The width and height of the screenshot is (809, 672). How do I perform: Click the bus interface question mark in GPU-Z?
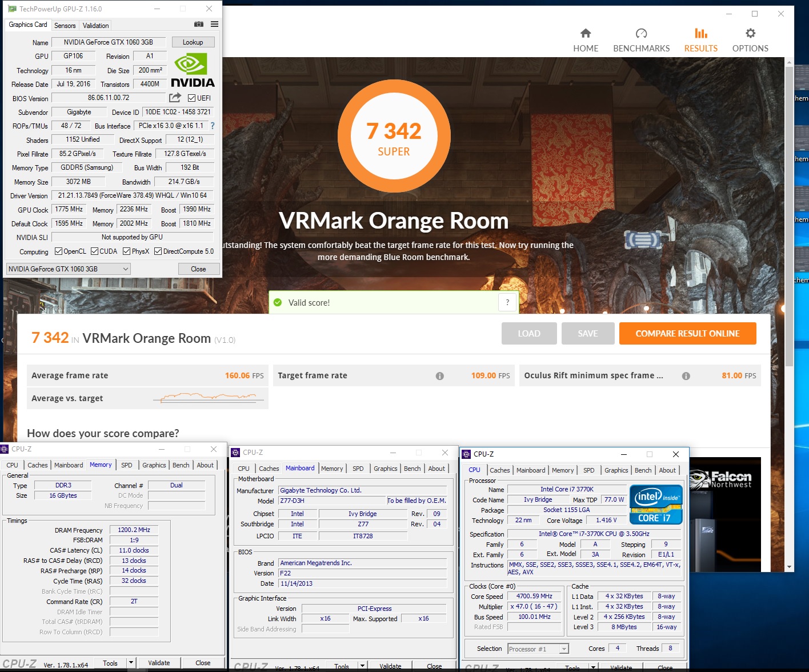213,126
